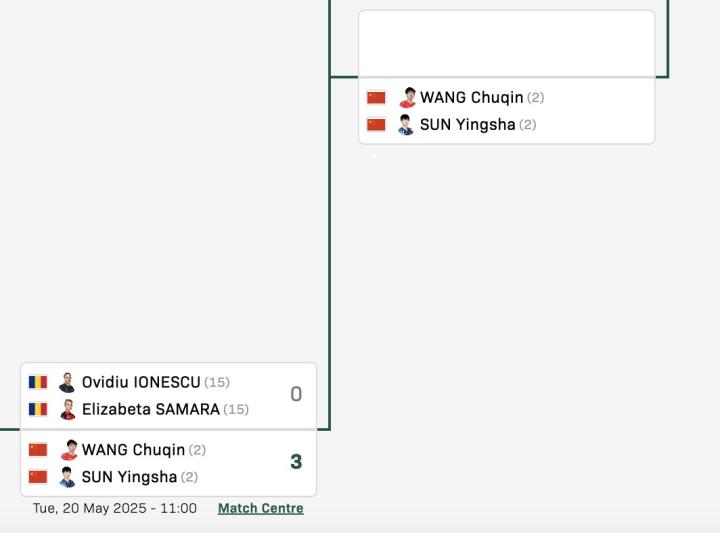The image size is (720, 533).
Task: Click SUN Yingsha's avatar in the next-round card
Action: point(405,125)
